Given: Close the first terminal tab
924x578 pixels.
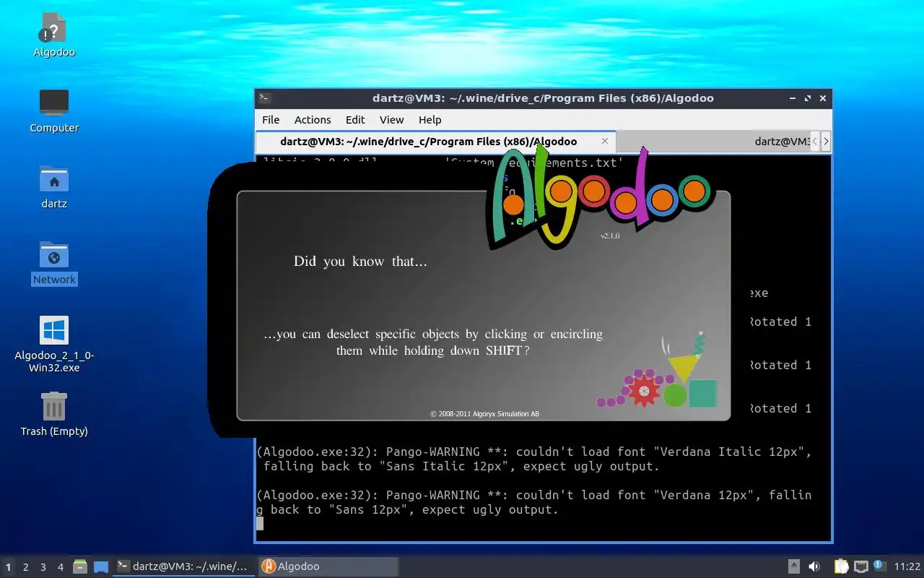Looking at the screenshot, I should [x=605, y=141].
